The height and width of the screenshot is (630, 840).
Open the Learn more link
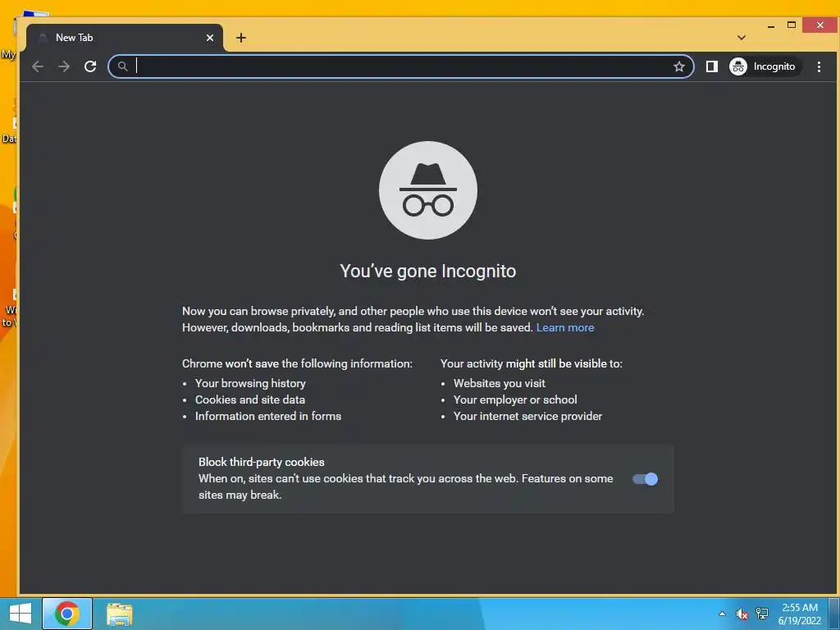tap(565, 327)
